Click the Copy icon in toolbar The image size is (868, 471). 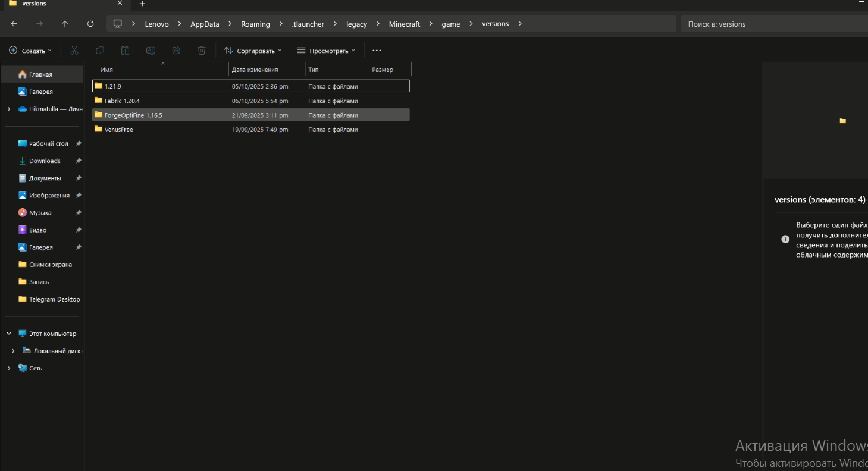[100, 51]
